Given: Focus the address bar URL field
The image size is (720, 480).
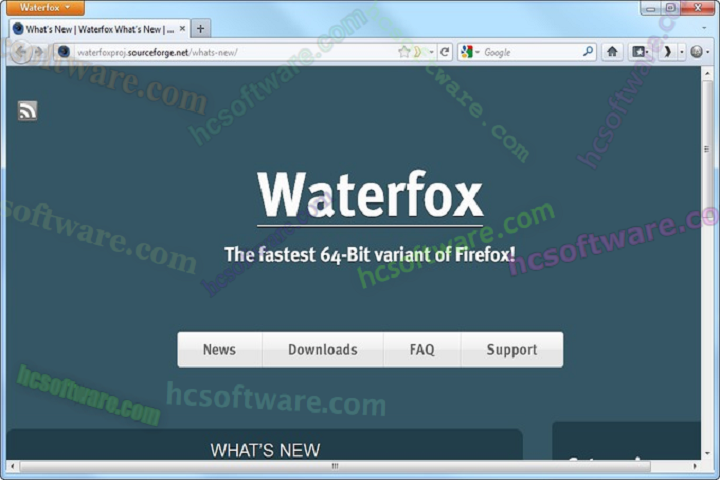Looking at the screenshot, I should coord(234,52).
